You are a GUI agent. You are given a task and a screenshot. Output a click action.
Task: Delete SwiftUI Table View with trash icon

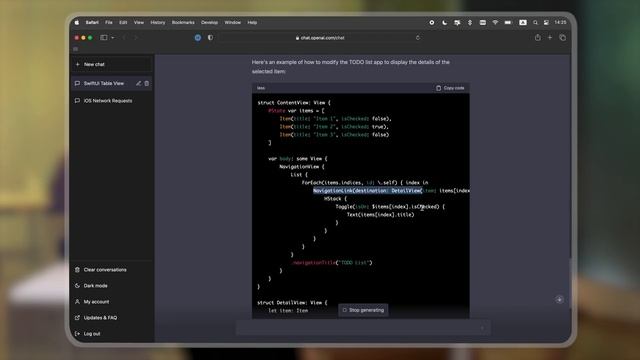point(147,83)
